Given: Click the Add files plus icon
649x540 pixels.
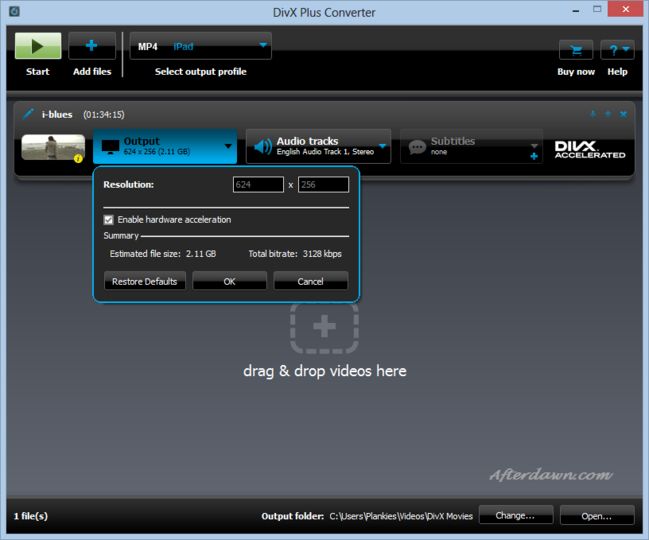Looking at the screenshot, I should point(92,46).
